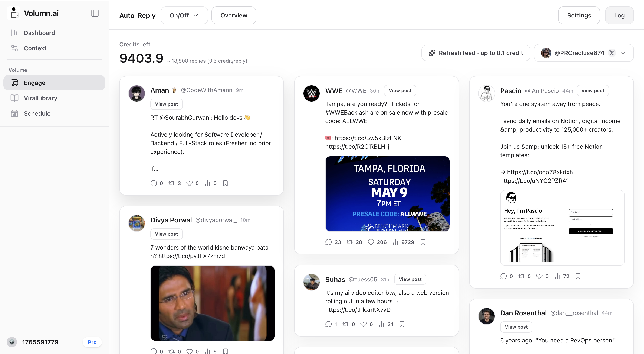Like Suhas's post
Screen dimensions: 644x354
point(363,324)
